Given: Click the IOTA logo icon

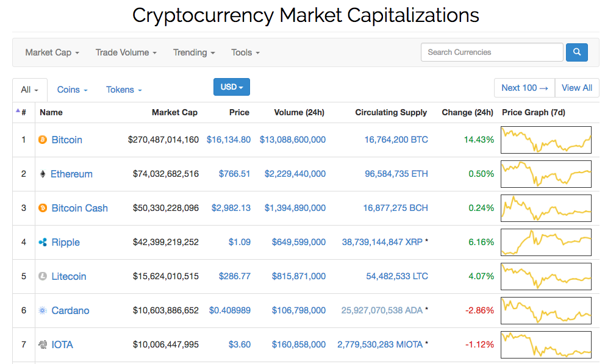Looking at the screenshot, I should (43, 344).
